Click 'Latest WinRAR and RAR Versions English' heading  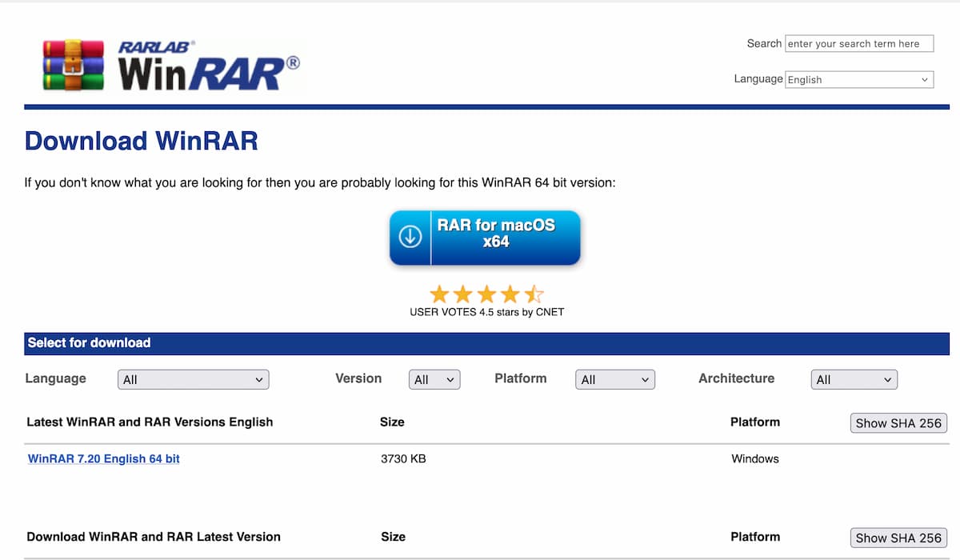coord(150,422)
